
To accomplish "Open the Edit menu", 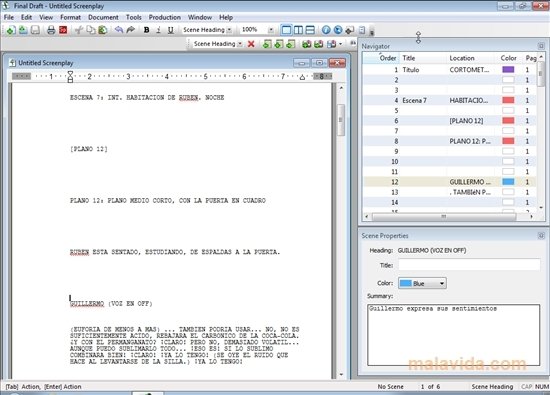I will click(x=26, y=17).
